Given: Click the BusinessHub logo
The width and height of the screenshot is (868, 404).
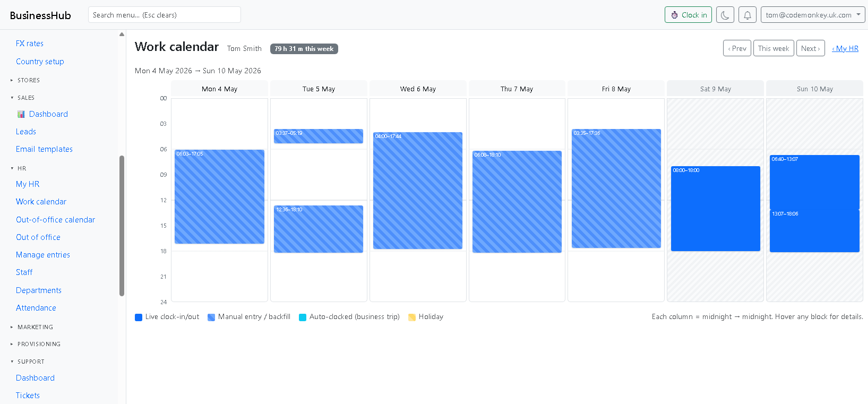Looking at the screenshot, I should (x=40, y=15).
